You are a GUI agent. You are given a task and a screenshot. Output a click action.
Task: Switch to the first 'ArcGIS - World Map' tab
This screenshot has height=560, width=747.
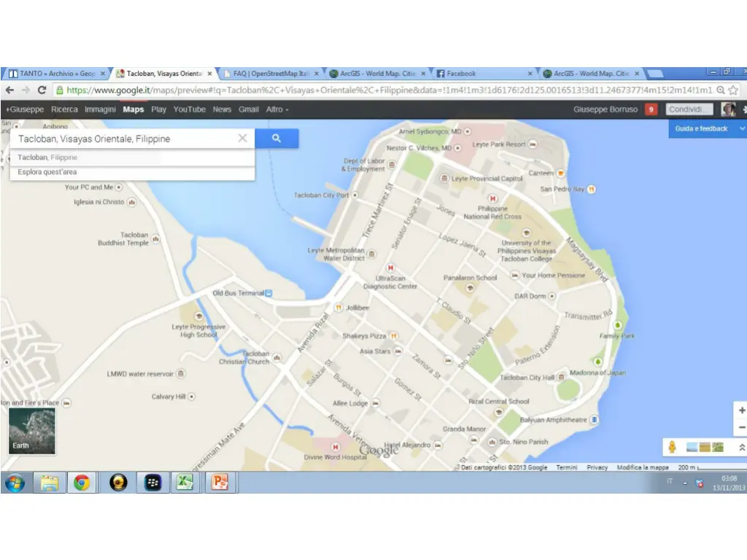[377, 74]
